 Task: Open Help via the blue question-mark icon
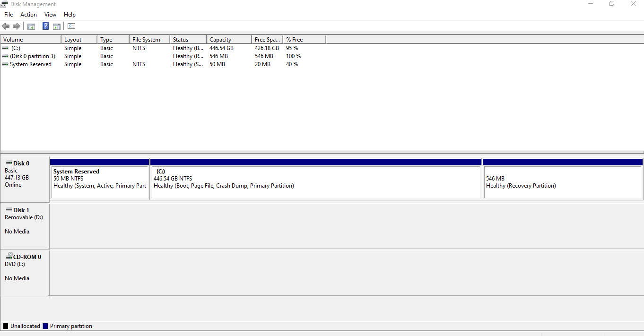[46, 26]
